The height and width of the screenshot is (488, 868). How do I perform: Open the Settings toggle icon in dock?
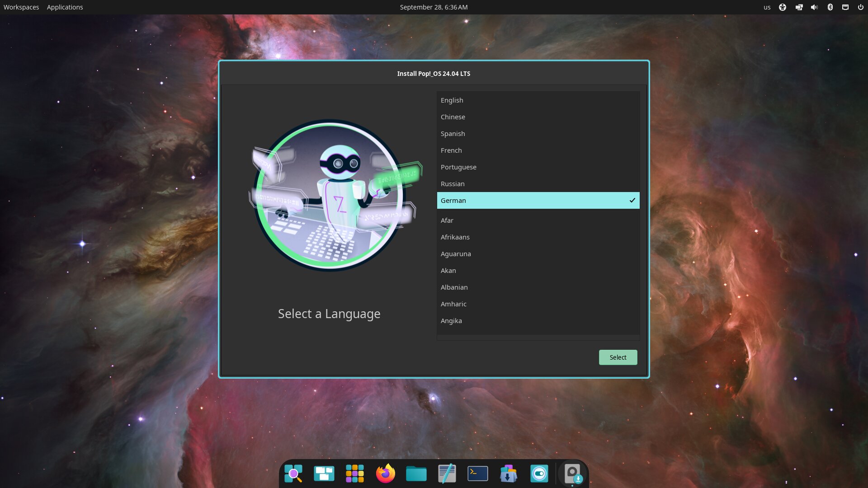[x=539, y=474]
